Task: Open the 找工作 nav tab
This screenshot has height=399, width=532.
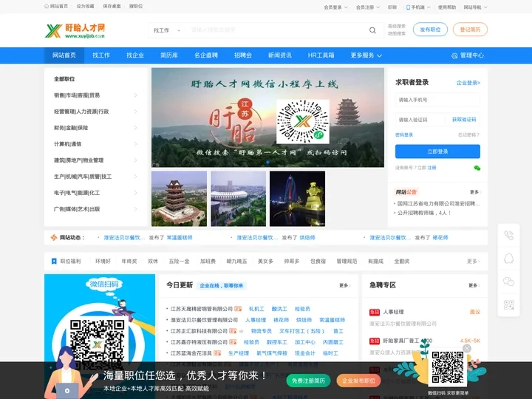Action: pyautogui.click(x=101, y=55)
